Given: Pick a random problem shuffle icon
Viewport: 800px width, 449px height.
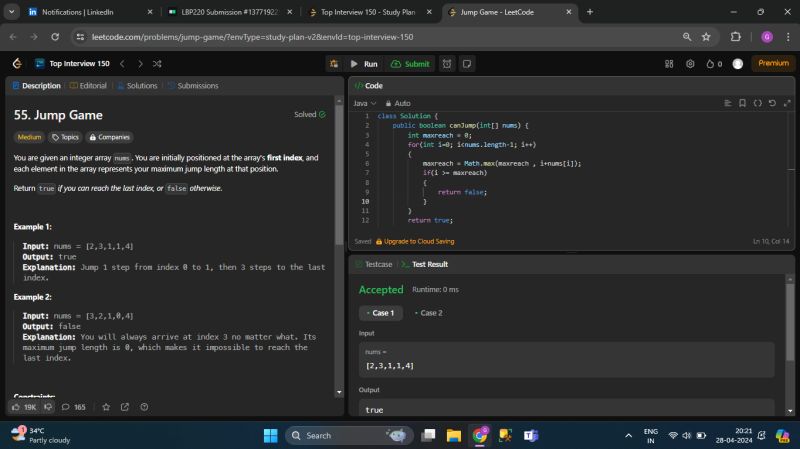Looking at the screenshot, I should pyautogui.click(x=157, y=64).
